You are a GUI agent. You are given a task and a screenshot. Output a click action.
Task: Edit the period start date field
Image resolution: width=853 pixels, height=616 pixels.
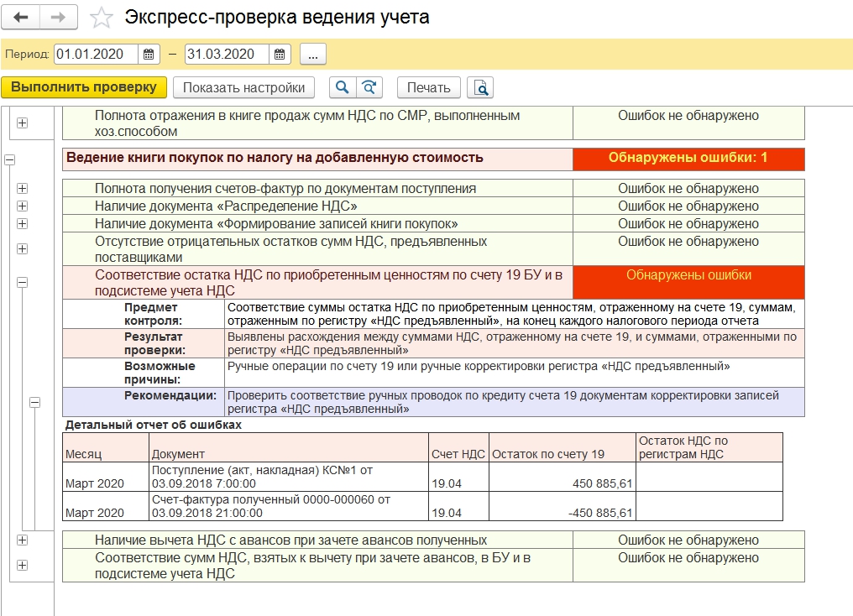pos(96,55)
